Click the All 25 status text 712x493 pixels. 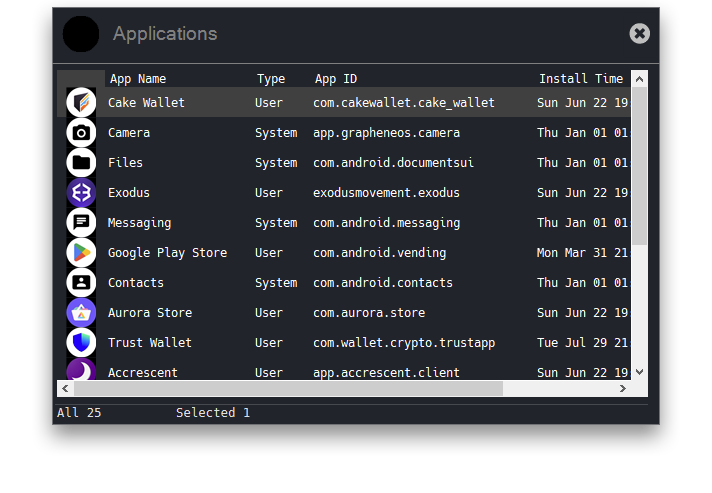[79, 412]
